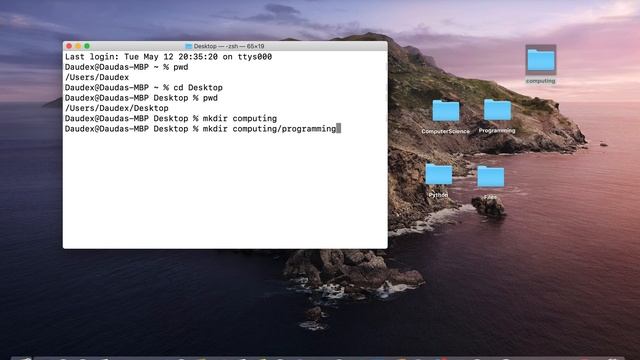Click the 'mkdir computing' command line
The height and width of the screenshot is (360, 640).
(x=171, y=118)
